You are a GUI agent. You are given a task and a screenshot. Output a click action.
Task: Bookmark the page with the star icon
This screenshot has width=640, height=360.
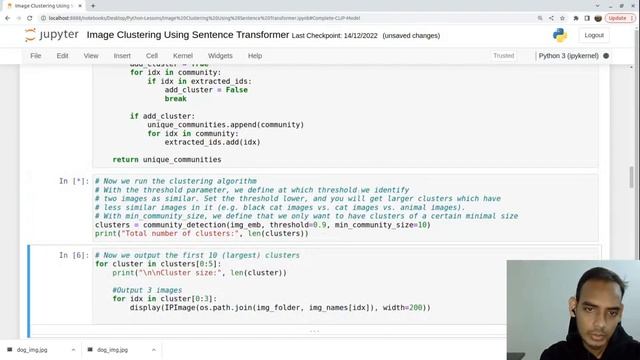click(562, 18)
